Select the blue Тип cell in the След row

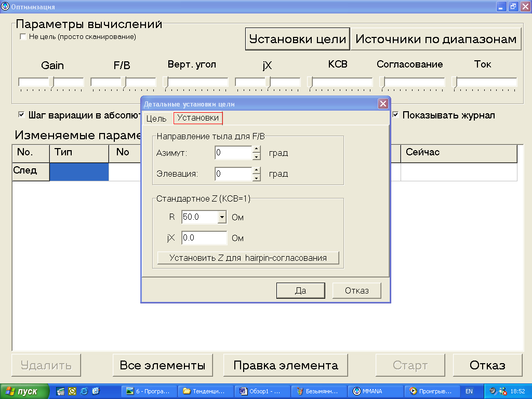tap(79, 171)
